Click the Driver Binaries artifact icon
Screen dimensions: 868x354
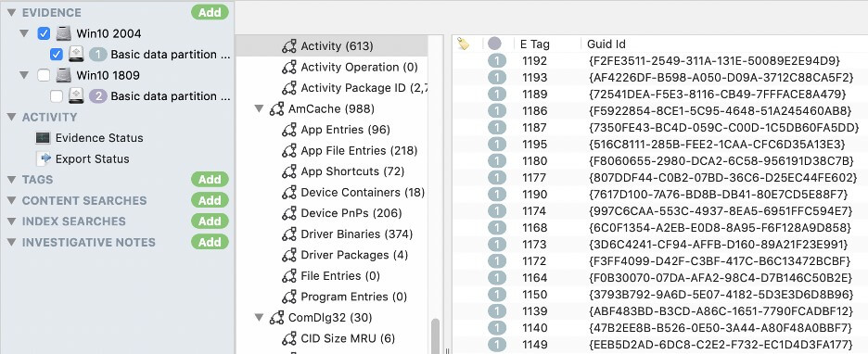[x=289, y=234]
